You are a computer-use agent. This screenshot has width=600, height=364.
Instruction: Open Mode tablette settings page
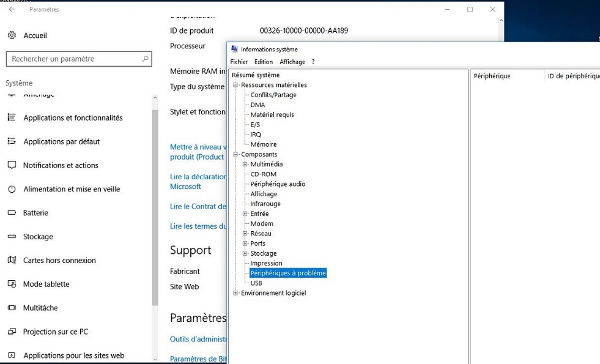tap(46, 284)
